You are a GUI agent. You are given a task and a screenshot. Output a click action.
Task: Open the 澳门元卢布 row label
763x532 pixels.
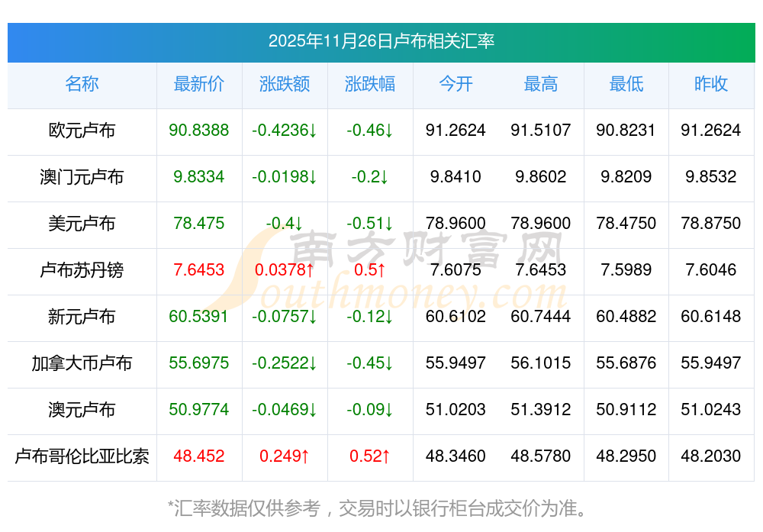coord(82,177)
